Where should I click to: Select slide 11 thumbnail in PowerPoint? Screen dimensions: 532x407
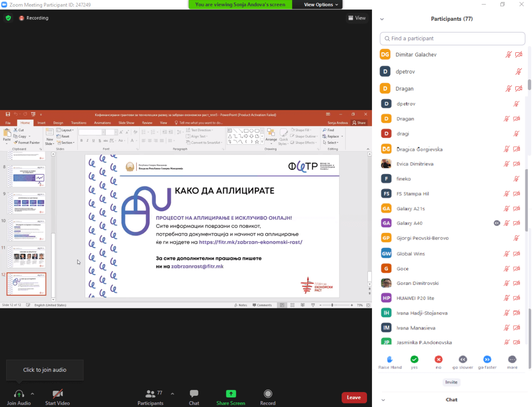27,257
